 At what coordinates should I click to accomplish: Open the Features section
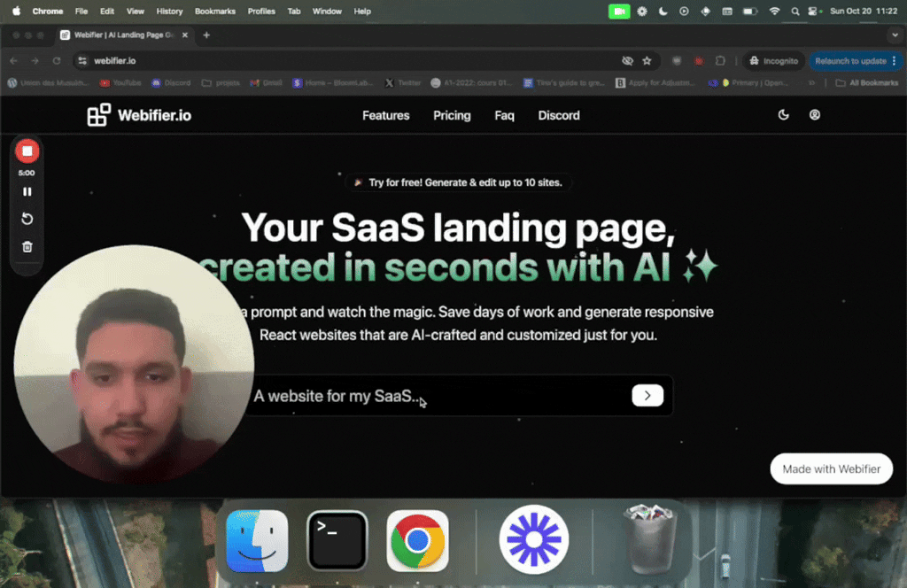click(x=386, y=116)
